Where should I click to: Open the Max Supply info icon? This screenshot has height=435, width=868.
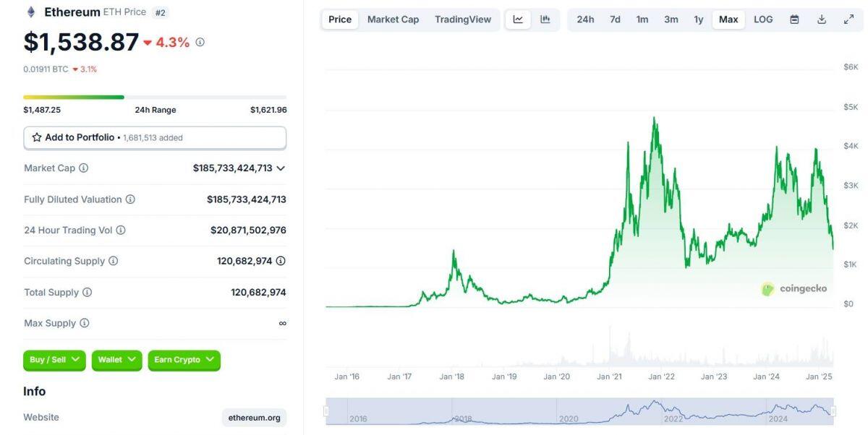click(85, 324)
